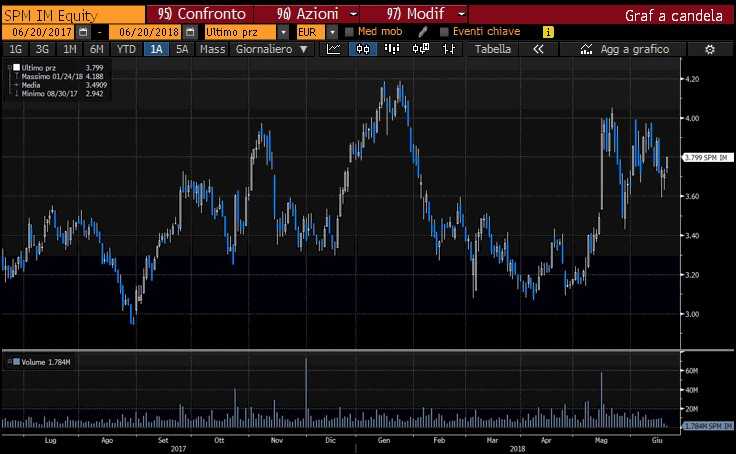
Task: Select the Mass time range
Action: [x=213, y=49]
